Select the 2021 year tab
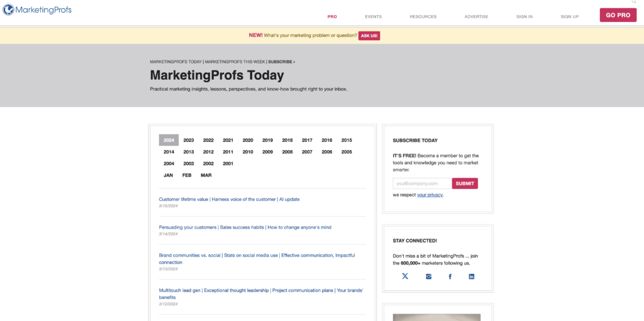Viewport: 644px width, 321px height. point(228,140)
